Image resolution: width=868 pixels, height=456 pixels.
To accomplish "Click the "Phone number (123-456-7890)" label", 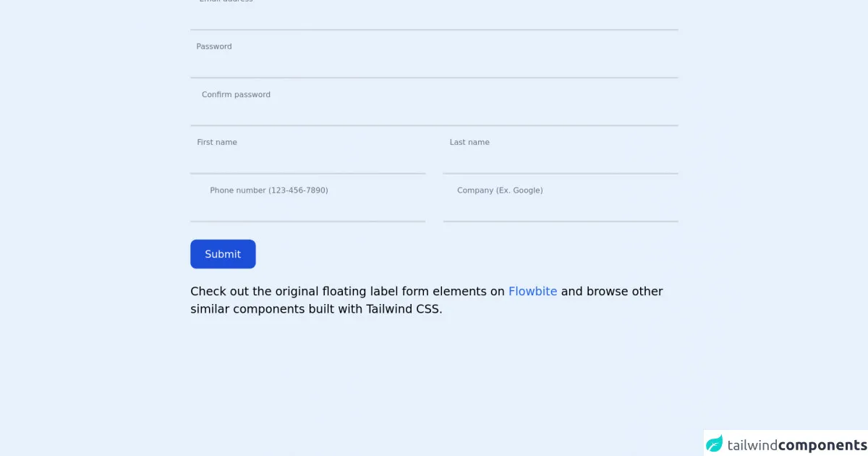I will click(269, 190).
